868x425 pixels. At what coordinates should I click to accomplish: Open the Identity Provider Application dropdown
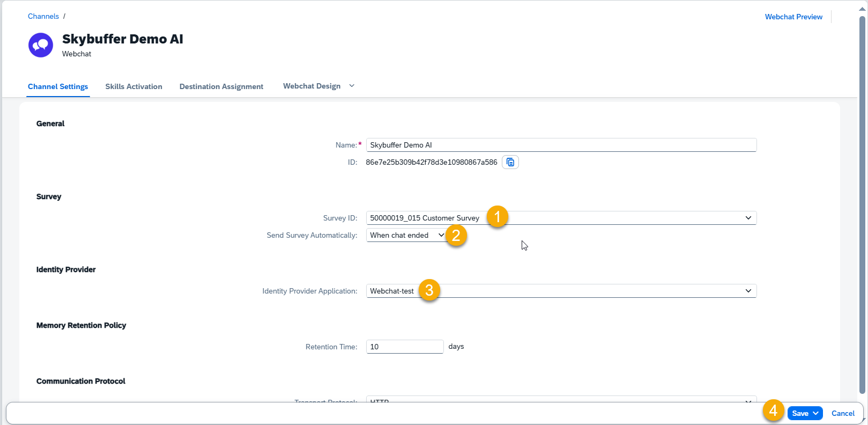[748, 291]
